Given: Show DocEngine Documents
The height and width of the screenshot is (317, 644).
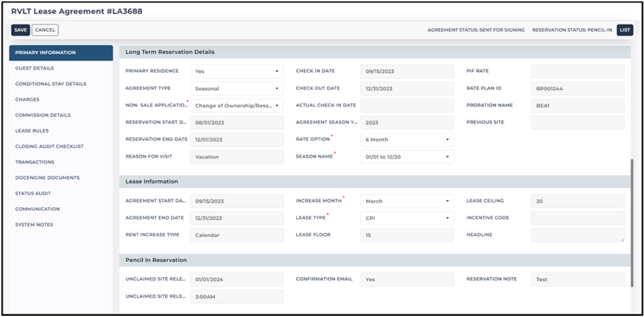Looking at the screenshot, I should coord(48,178).
